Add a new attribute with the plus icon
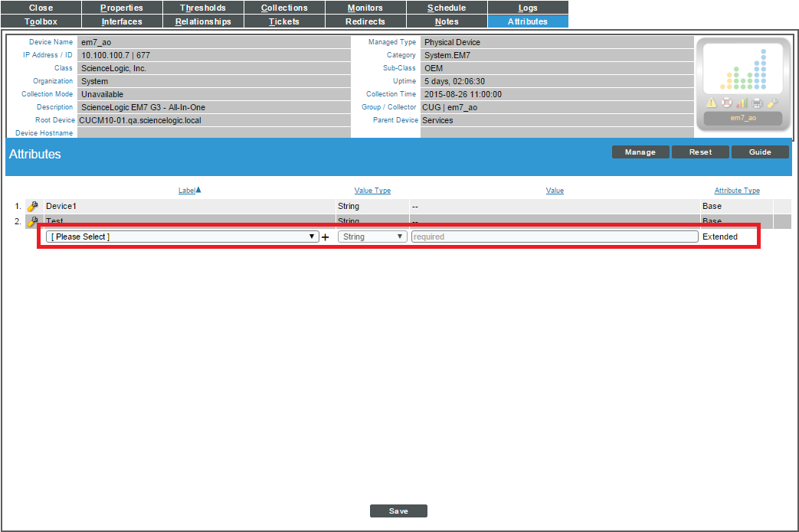799x532 pixels. pyautogui.click(x=326, y=237)
